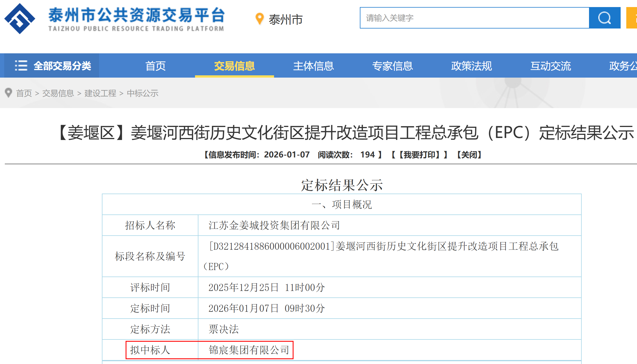Click the 建设工程 breadcrumb link
This screenshot has height=364, width=637.
(100, 93)
